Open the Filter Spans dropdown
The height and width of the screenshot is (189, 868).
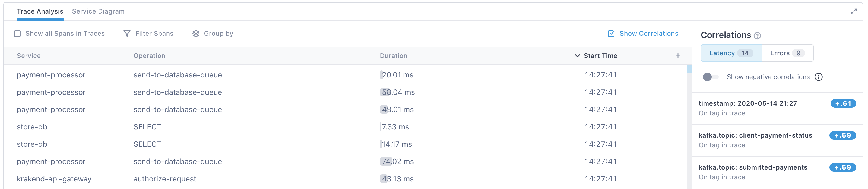point(154,34)
